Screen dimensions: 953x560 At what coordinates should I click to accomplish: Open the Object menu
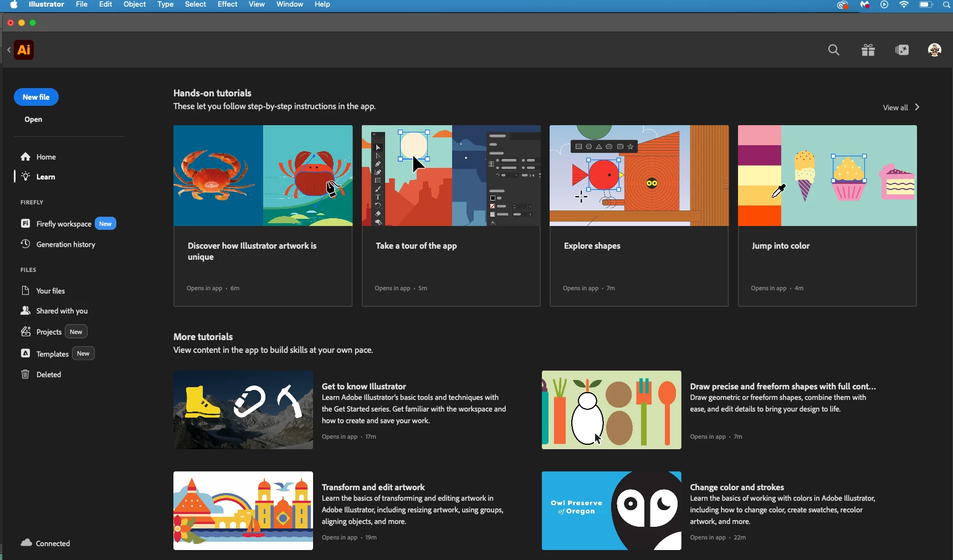pos(135,4)
